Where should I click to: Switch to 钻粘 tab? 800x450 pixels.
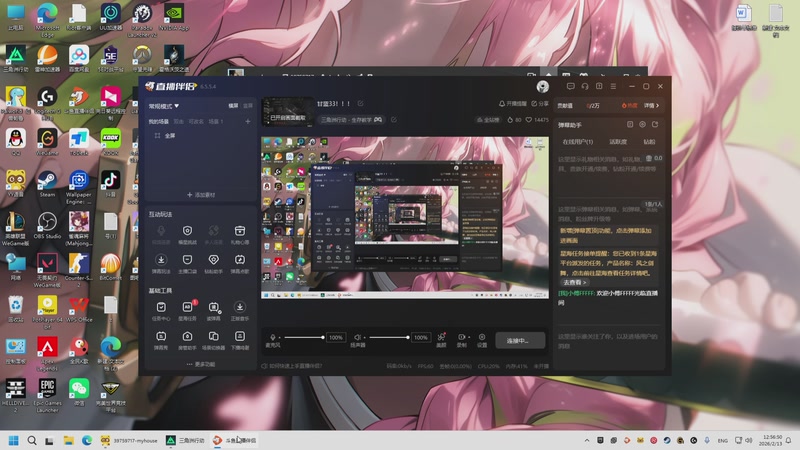(649, 142)
